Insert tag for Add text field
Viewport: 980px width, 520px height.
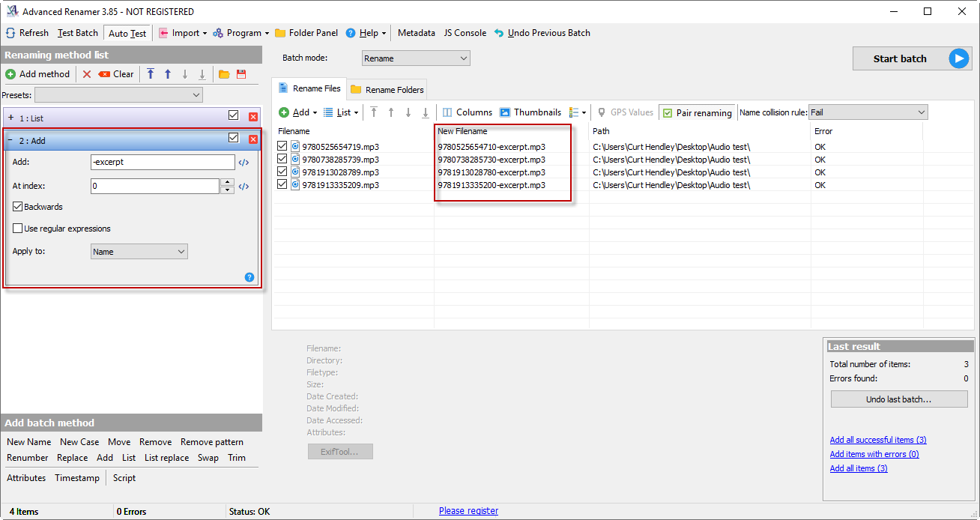pyautogui.click(x=244, y=163)
